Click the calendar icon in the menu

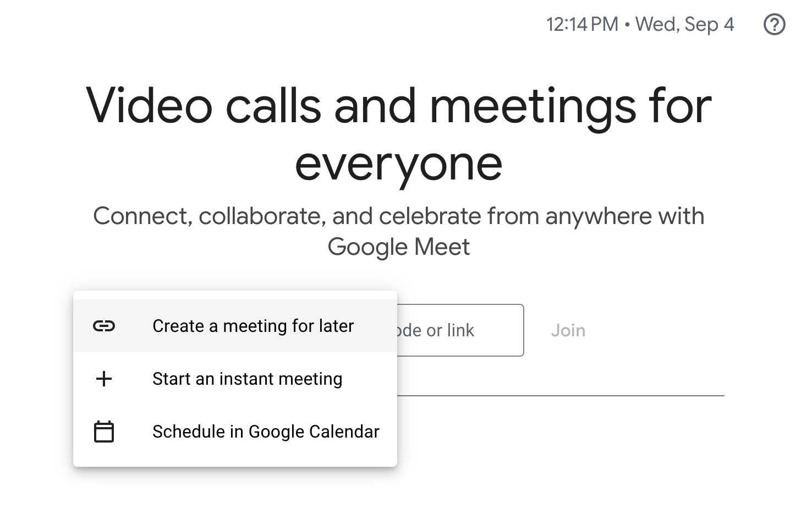click(104, 432)
